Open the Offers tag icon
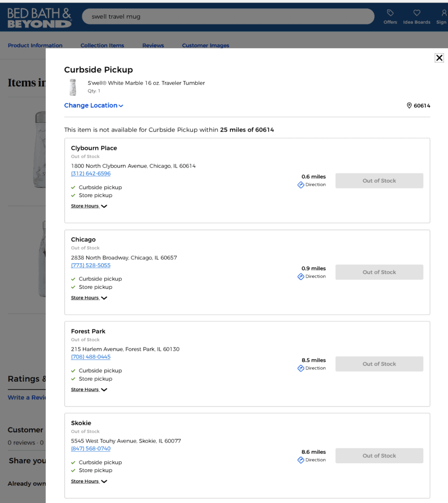The image size is (448, 503). click(x=390, y=13)
